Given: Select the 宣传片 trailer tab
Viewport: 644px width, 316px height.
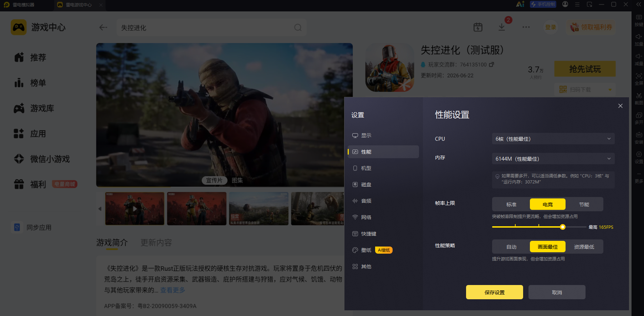Looking at the screenshot, I should click(214, 180).
